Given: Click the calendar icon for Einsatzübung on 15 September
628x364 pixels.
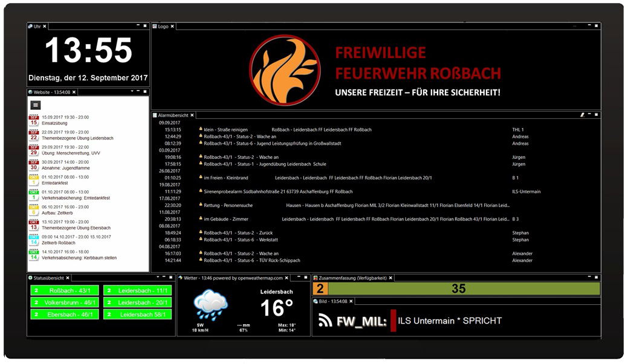Looking at the screenshot, I should click(x=34, y=120).
